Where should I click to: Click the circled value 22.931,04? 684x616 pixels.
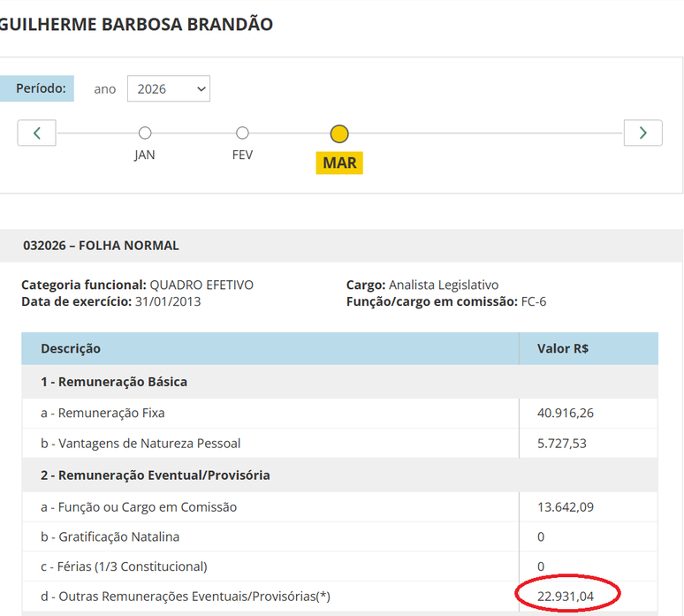pos(566,597)
